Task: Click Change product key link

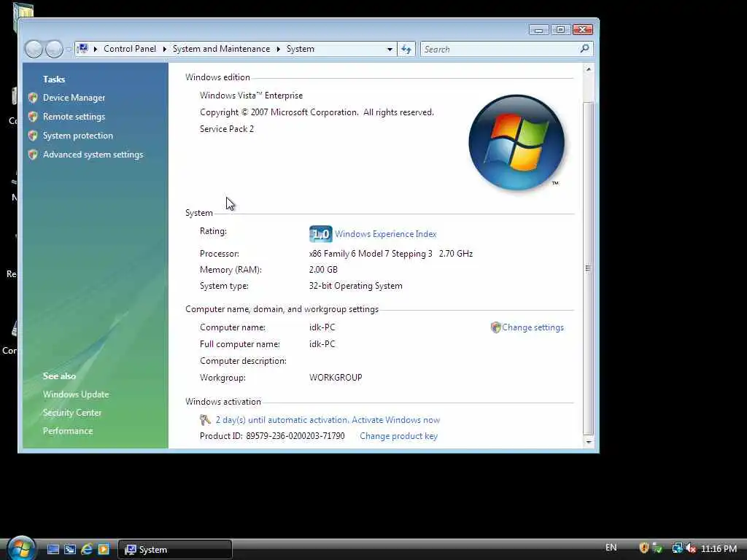Action: pyautogui.click(x=398, y=436)
